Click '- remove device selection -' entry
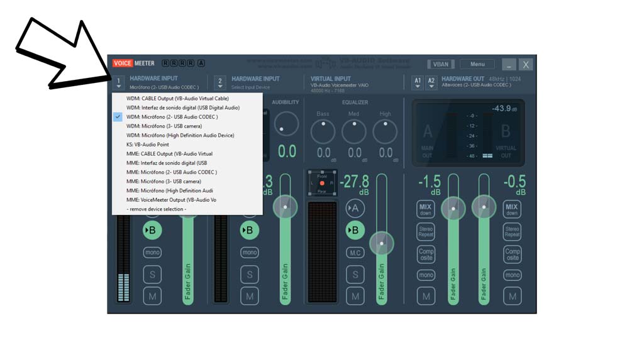Image resolution: width=644 pixels, height=362 pixels. [x=187, y=209]
